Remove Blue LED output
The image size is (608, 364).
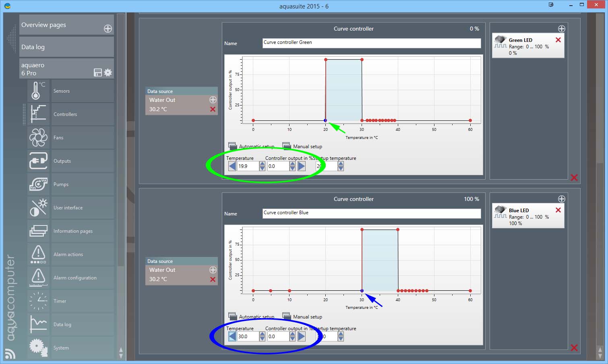558,210
